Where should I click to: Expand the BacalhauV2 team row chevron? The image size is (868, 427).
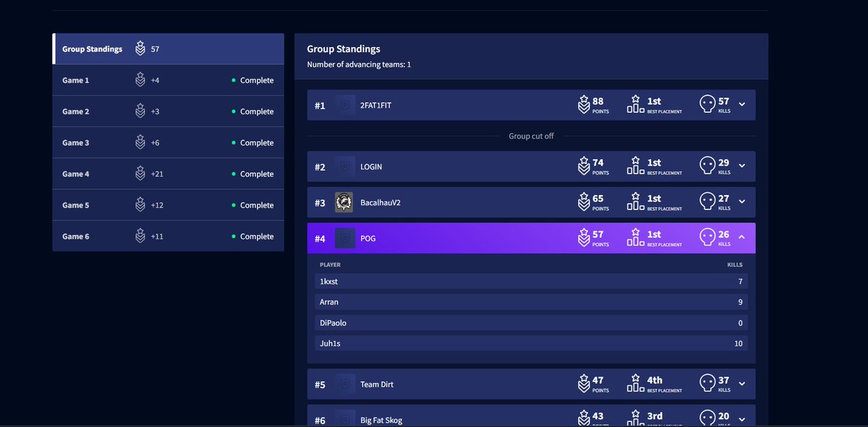click(741, 203)
